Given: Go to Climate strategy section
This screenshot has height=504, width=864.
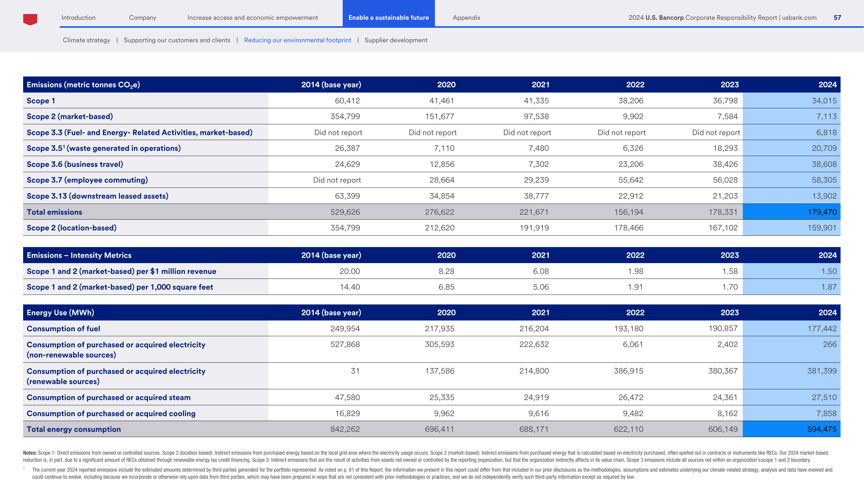Looking at the screenshot, I should (x=86, y=40).
